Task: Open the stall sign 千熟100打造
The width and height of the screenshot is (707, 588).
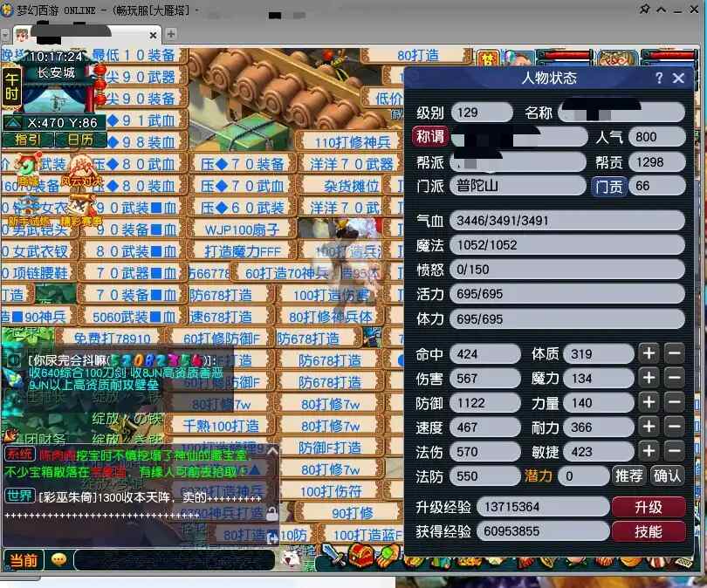Action: pos(221,426)
